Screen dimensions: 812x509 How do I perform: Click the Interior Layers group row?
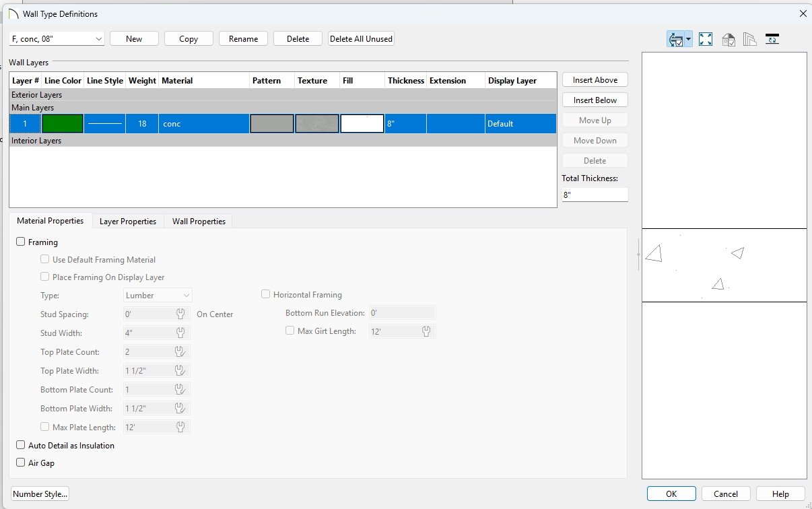tap(283, 141)
